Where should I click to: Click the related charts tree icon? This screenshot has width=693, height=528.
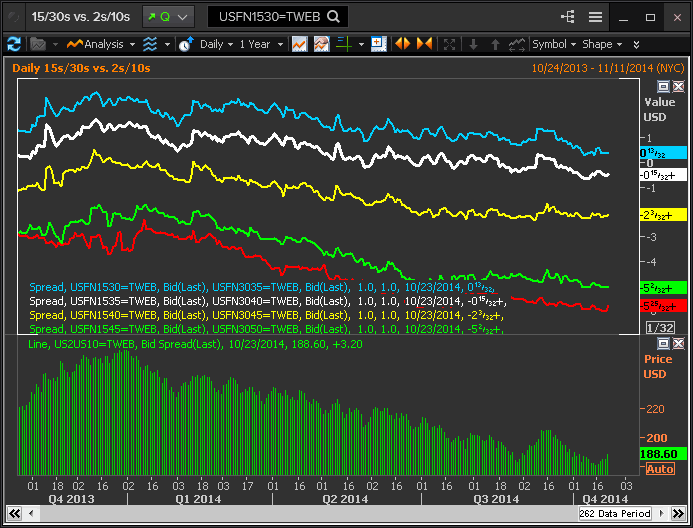(x=569, y=17)
